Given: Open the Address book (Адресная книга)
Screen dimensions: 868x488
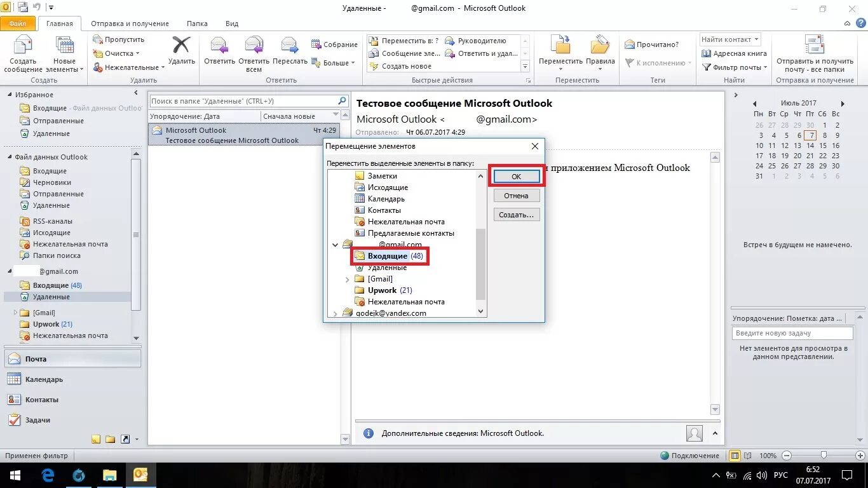Looking at the screenshot, I should pos(734,53).
